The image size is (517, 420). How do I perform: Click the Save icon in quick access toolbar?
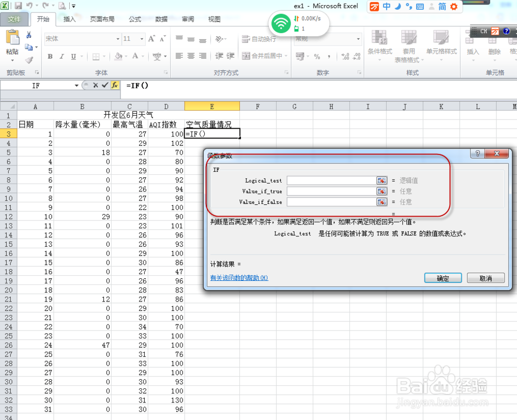[x=18, y=6]
